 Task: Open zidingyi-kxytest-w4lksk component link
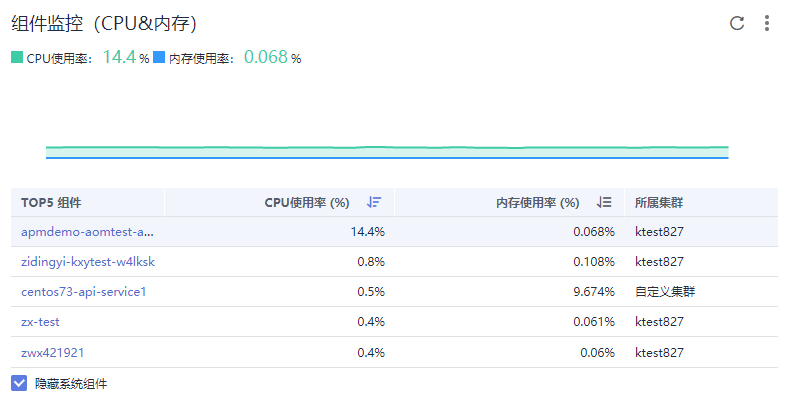coord(88,262)
